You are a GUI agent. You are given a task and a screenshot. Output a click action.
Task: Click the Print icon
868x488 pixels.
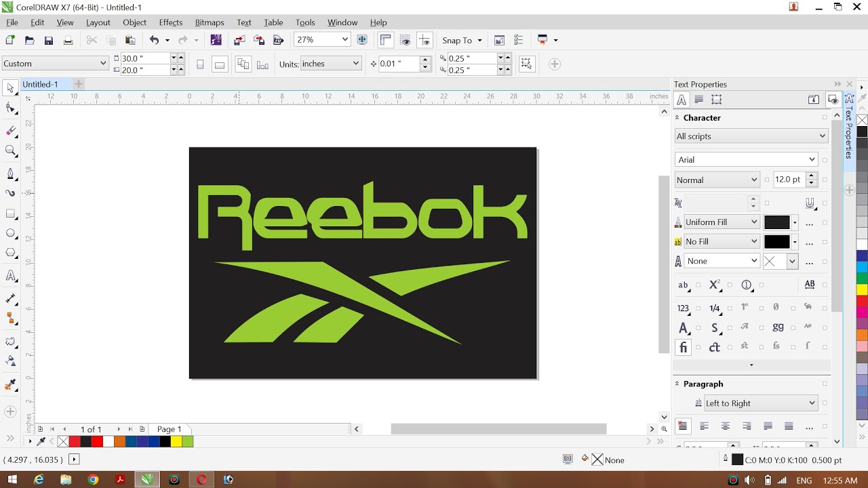tap(68, 41)
